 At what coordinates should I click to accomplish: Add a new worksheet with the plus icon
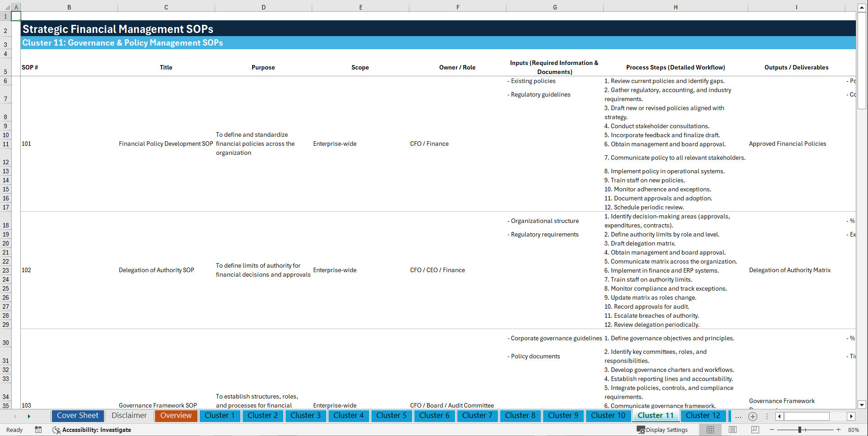pos(753,416)
